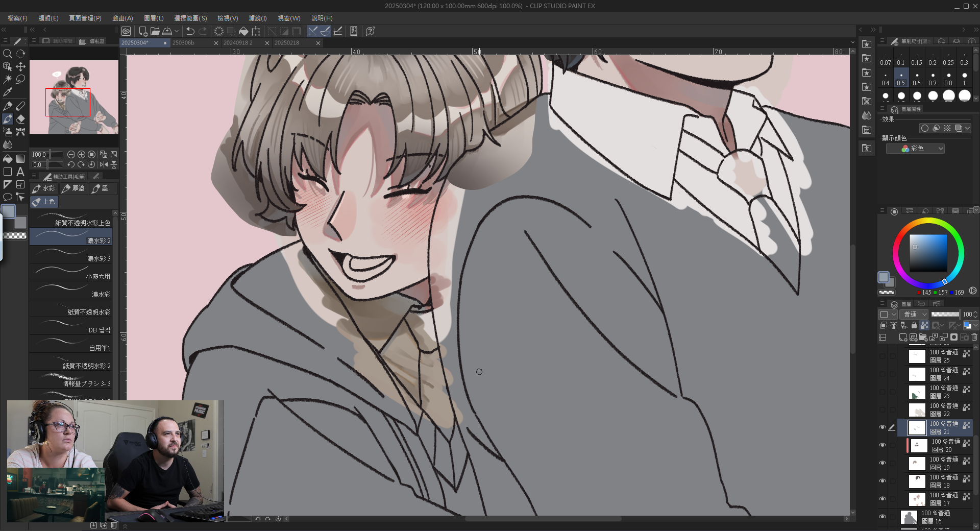The height and width of the screenshot is (531, 980).
Task: Expand save options arrow next to save icon
Action: [x=177, y=31]
